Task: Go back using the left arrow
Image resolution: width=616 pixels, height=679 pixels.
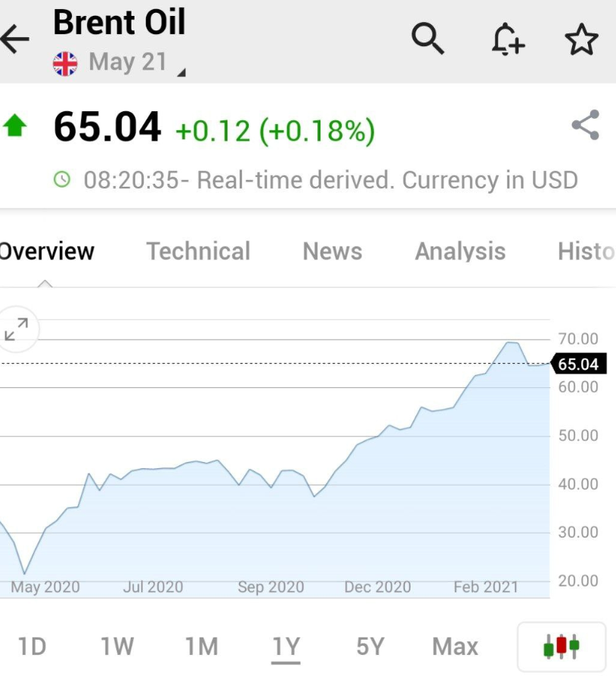Action: pyautogui.click(x=15, y=39)
